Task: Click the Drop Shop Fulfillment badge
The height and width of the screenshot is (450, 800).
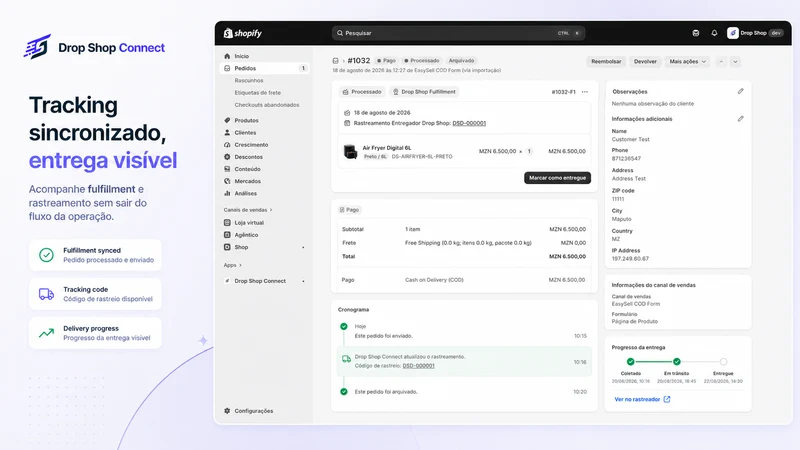Action: click(424, 92)
